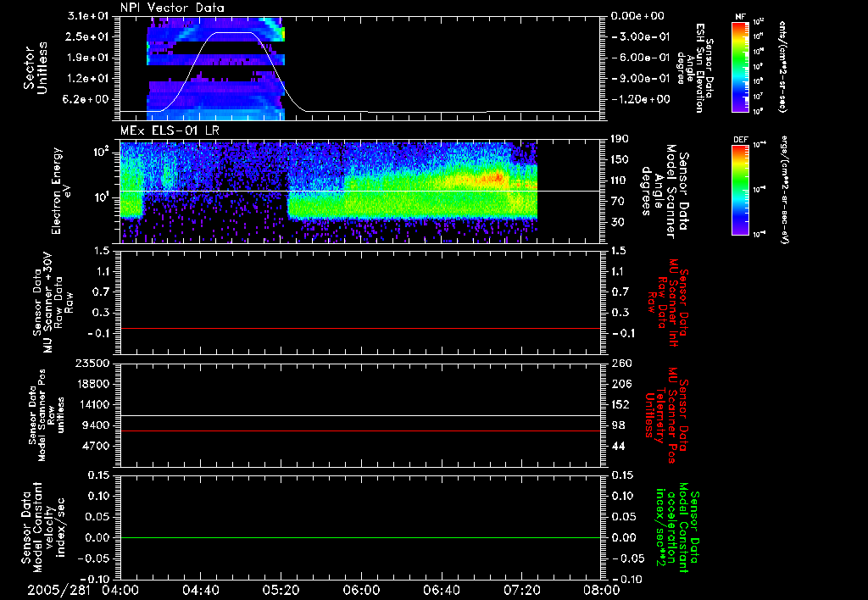Click the 4700 scanner position tick
Image resolution: width=868 pixels, height=600 pixels.
click(x=97, y=446)
